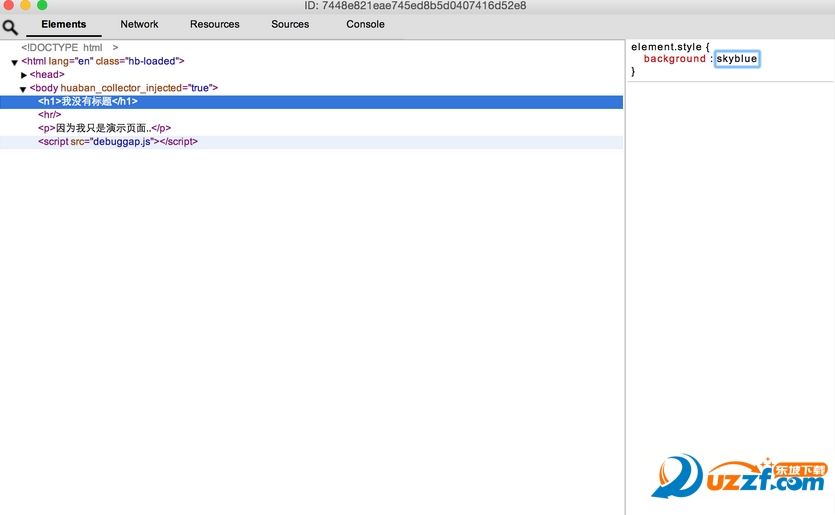
Task: Select the head element row
Action: click(312, 75)
